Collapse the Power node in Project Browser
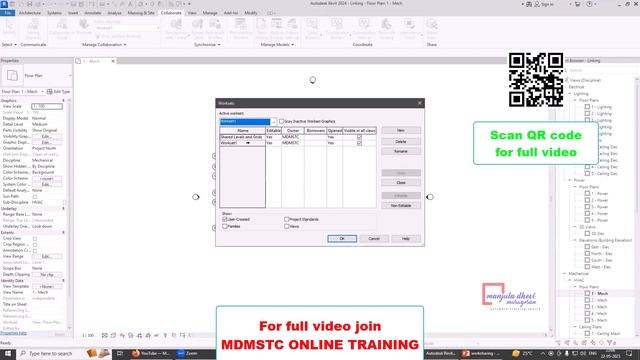This screenshot has height=360, width=640. [x=570, y=180]
